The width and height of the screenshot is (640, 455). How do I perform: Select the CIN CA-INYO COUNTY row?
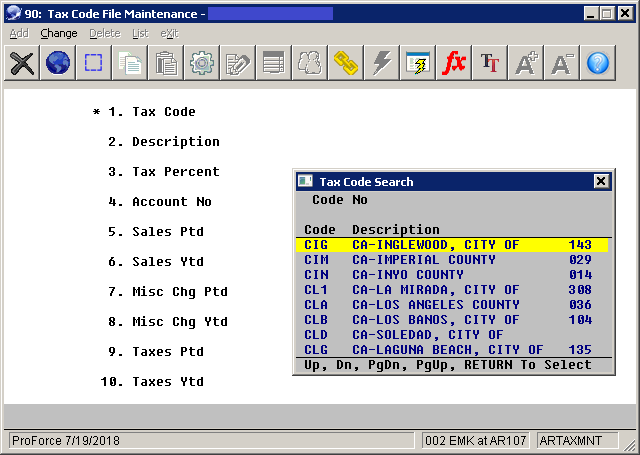pyautogui.click(x=452, y=275)
